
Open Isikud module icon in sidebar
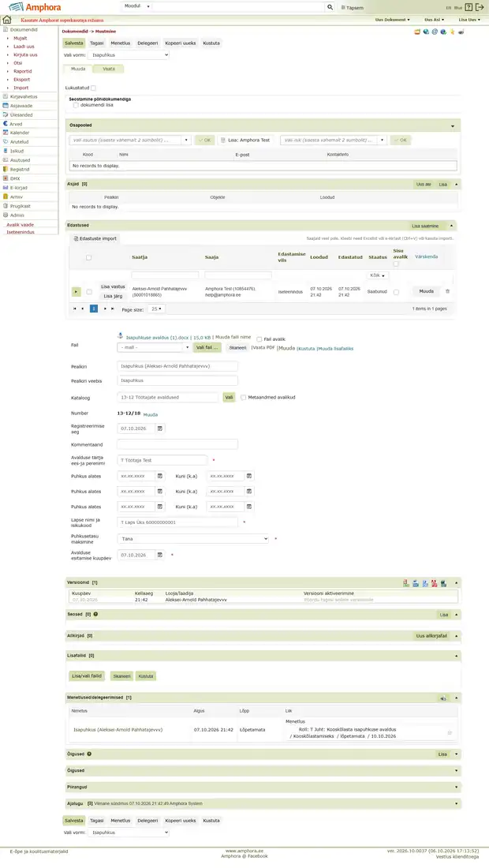coord(6,151)
